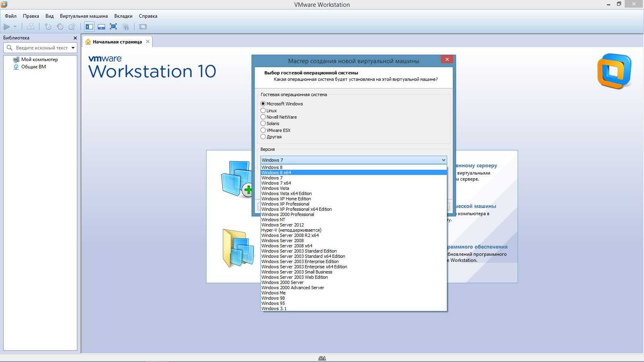The height and width of the screenshot is (362, 644).
Task: Choose Windows 8 x64 from the version list
Action: 353,173
